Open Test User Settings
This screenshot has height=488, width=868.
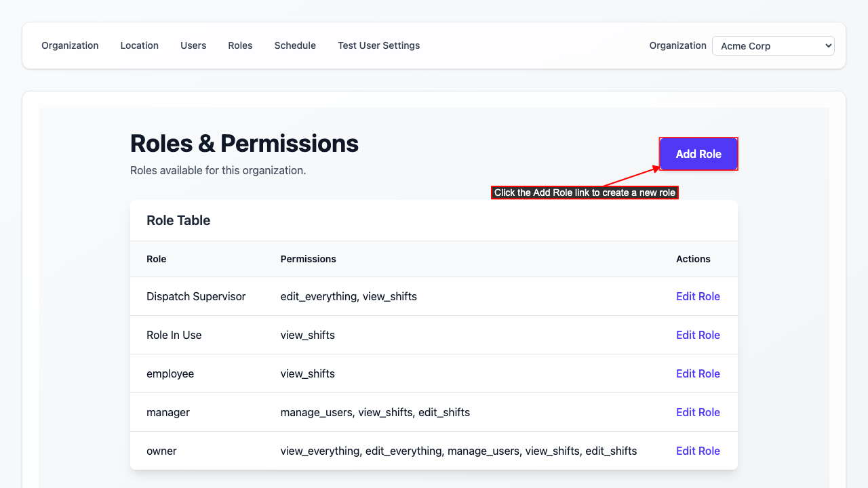tap(378, 45)
